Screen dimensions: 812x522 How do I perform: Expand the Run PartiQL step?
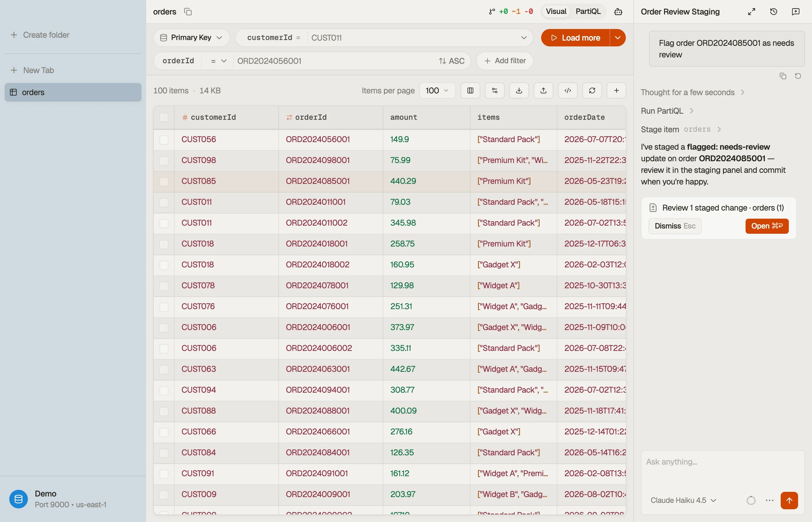[667, 111]
